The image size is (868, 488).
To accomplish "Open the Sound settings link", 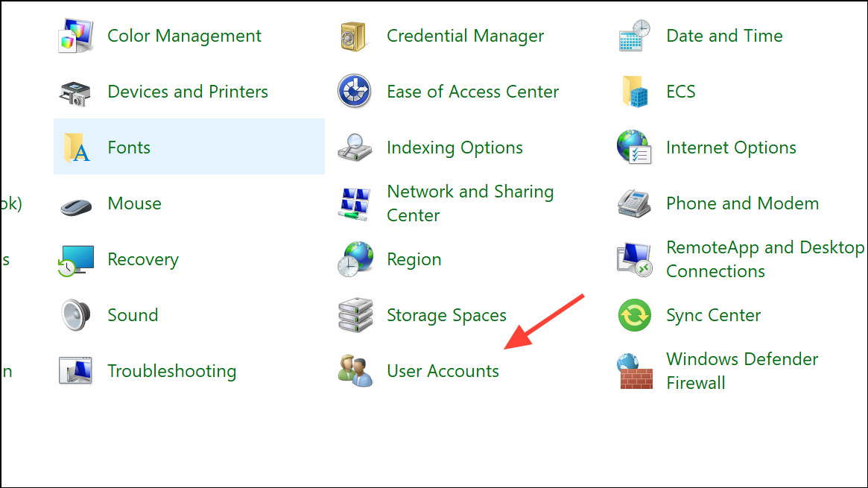I will [133, 315].
